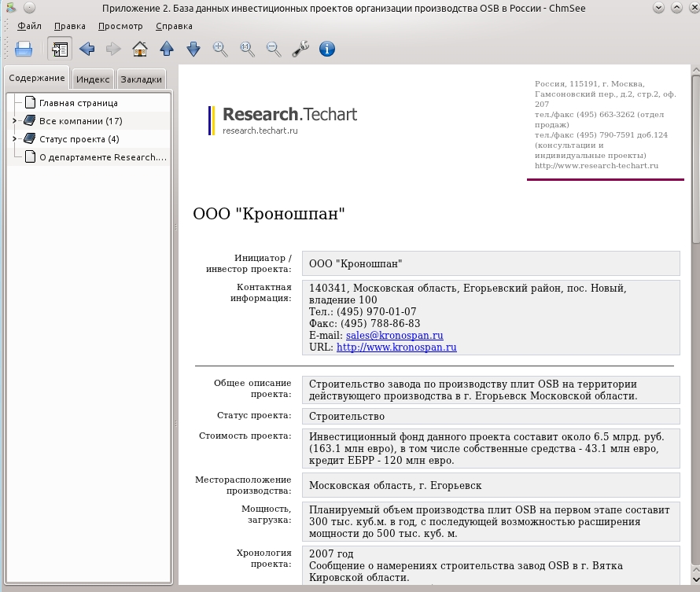Click the Zoom out magnifier

(274, 49)
